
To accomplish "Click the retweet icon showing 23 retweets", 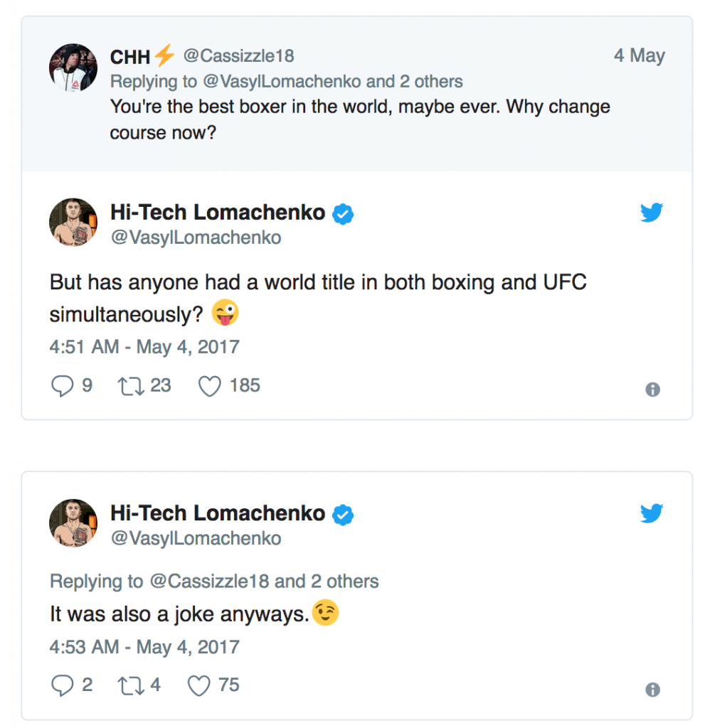I will click(132, 385).
